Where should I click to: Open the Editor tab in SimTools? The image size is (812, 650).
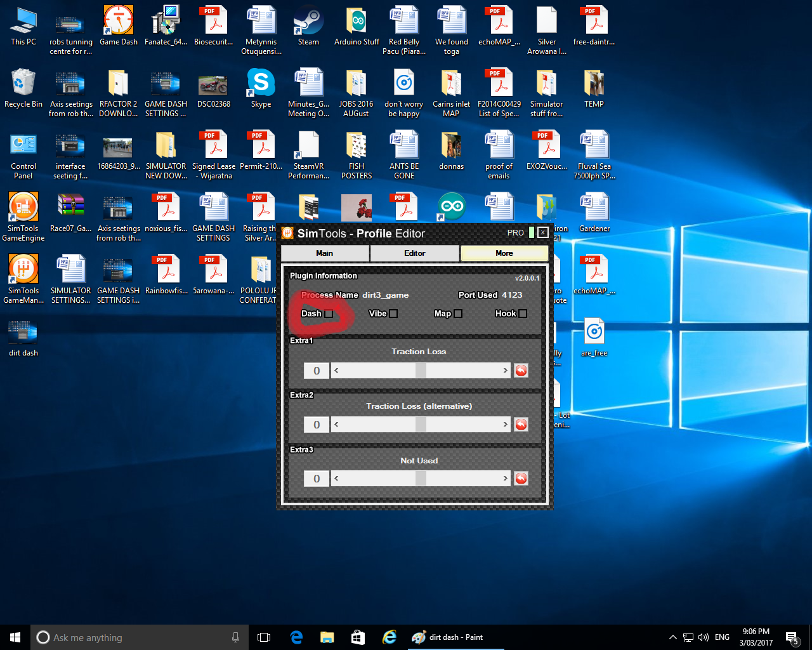click(415, 253)
